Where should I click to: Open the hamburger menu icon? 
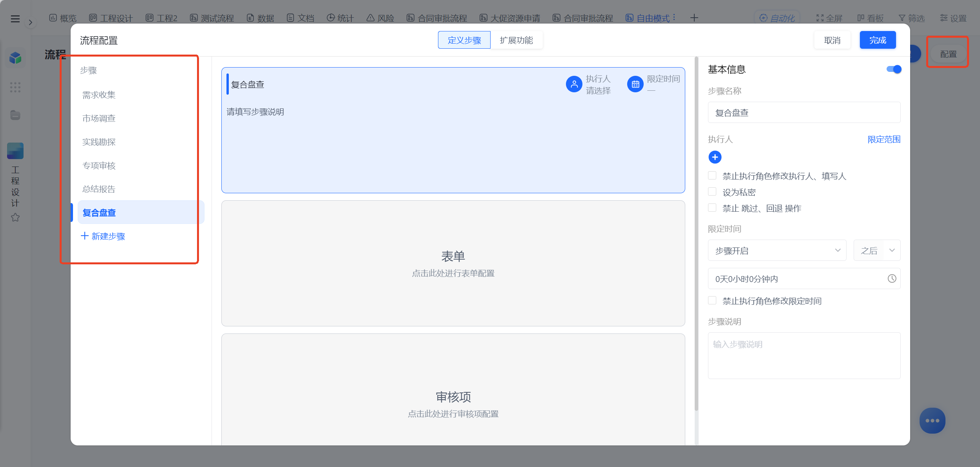coord(15,18)
